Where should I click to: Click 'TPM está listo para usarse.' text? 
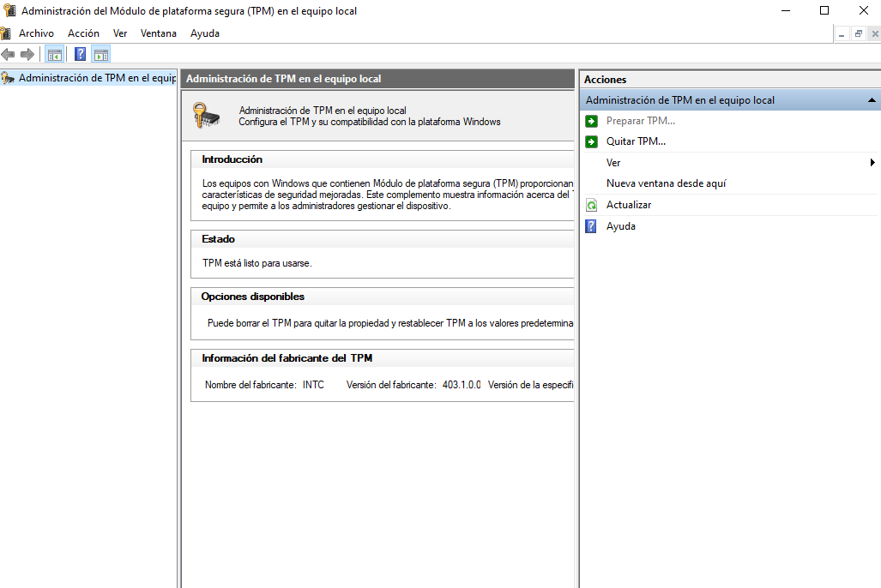click(256, 263)
